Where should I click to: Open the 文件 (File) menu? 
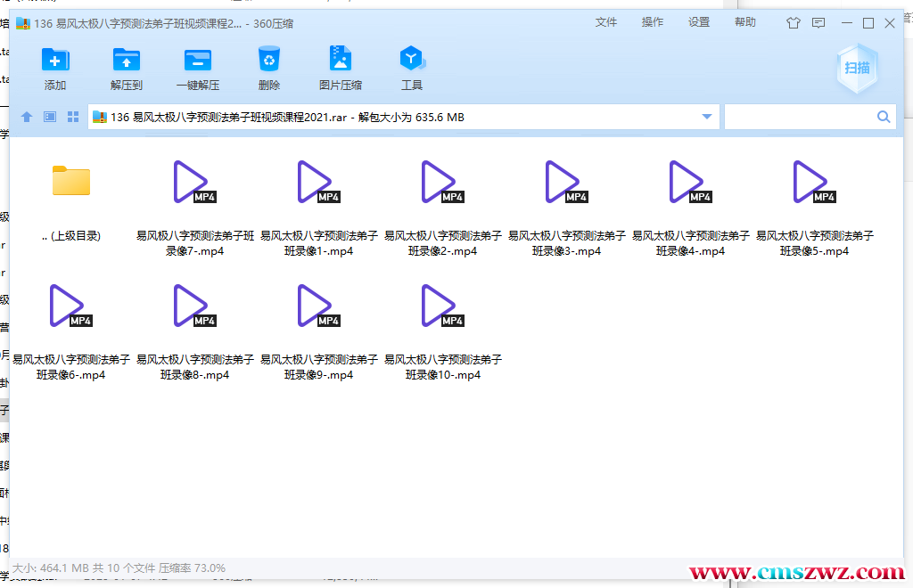pyautogui.click(x=606, y=22)
